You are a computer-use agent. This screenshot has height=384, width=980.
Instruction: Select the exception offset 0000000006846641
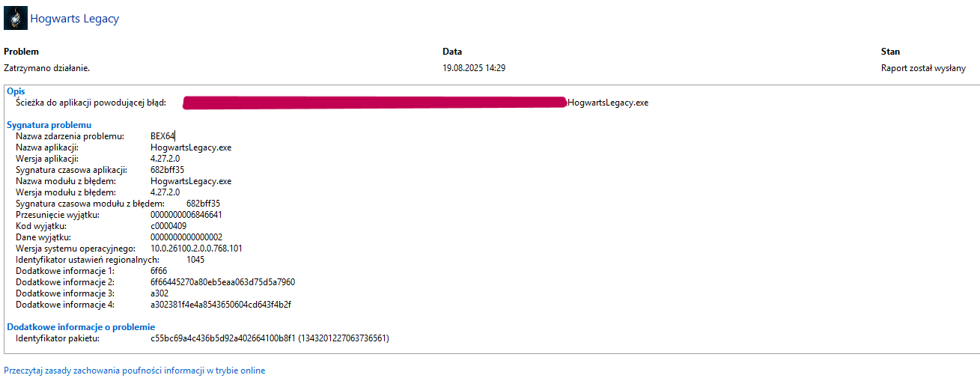pyautogui.click(x=186, y=215)
